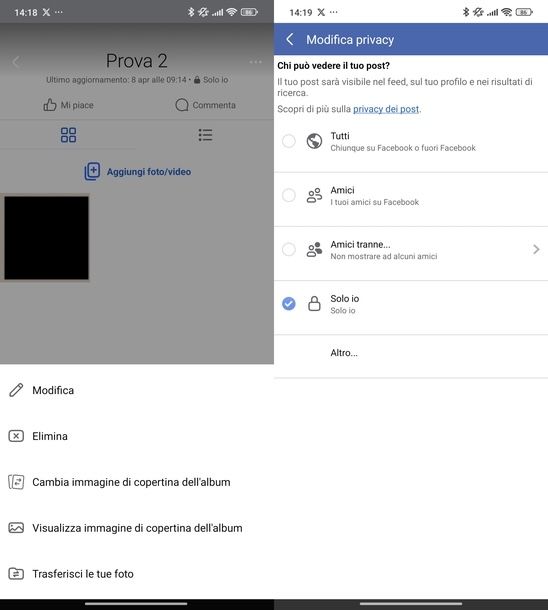Tap the Mi piace label
The image size is (548, 610).
tap(77, 105)
